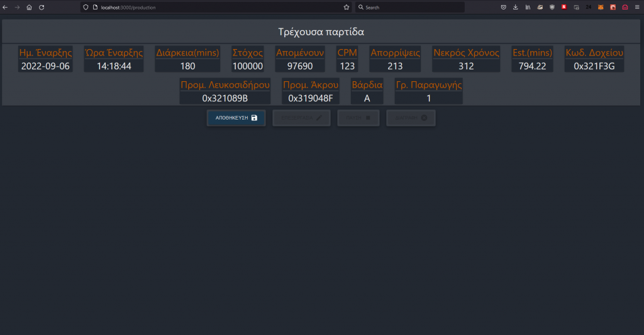Viewport: 644px width, 335px height.
Task: Bookmark this page with the star icon
Action: [346, 7]
